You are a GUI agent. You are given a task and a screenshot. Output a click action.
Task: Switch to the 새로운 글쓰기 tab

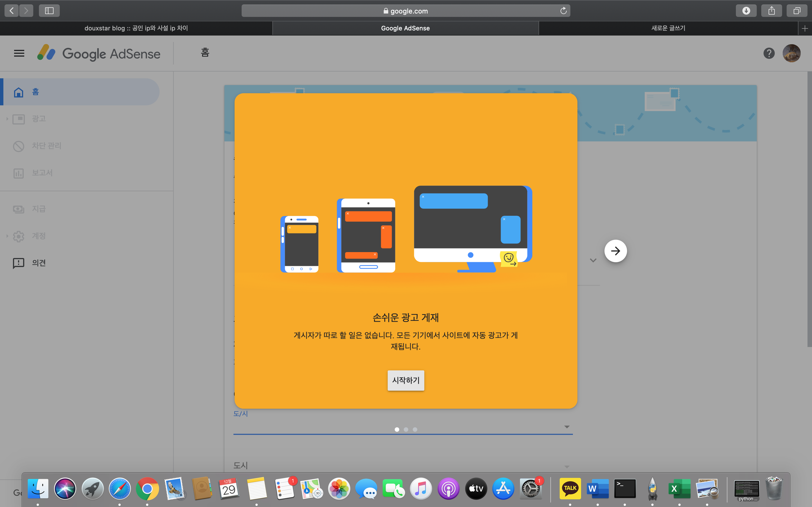point(668,28)
